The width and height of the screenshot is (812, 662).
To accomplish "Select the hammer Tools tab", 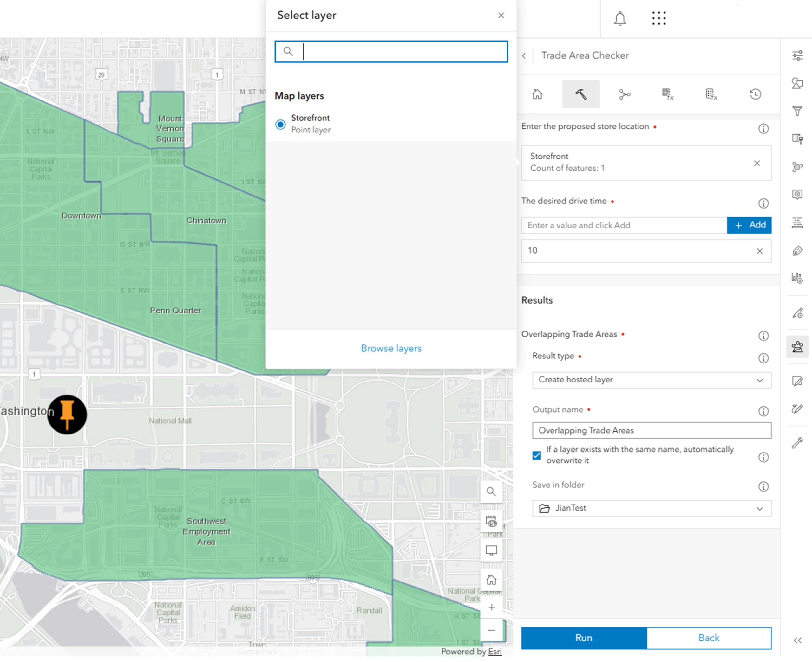I will 581,94.
